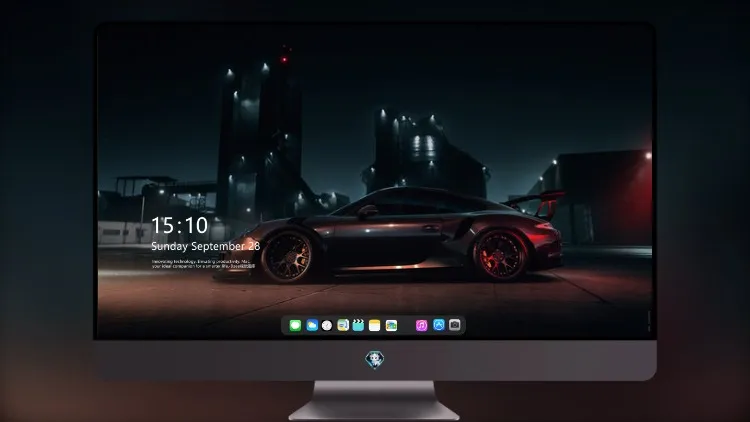This screenshot has height=422, width=750.
Task: Click the 15:10 clock widget
Action: 179,225
